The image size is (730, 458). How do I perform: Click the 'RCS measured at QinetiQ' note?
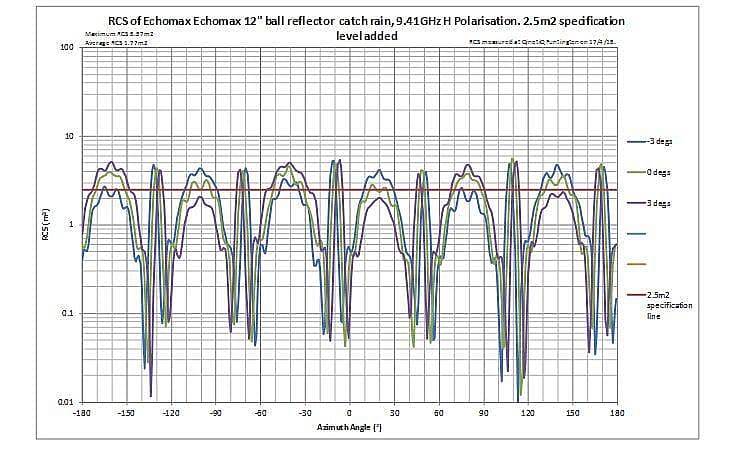(x=543, y=41)
